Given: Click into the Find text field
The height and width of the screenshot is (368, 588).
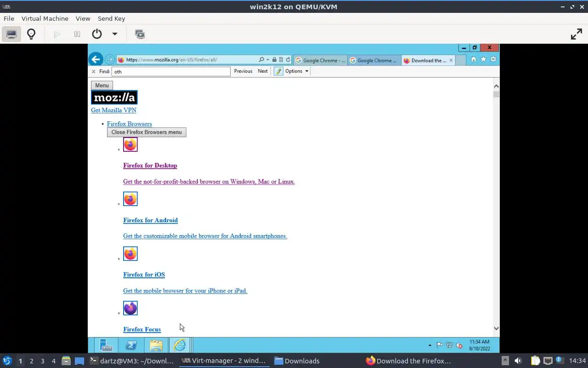Looking at the screenshot, I should 171,71.
